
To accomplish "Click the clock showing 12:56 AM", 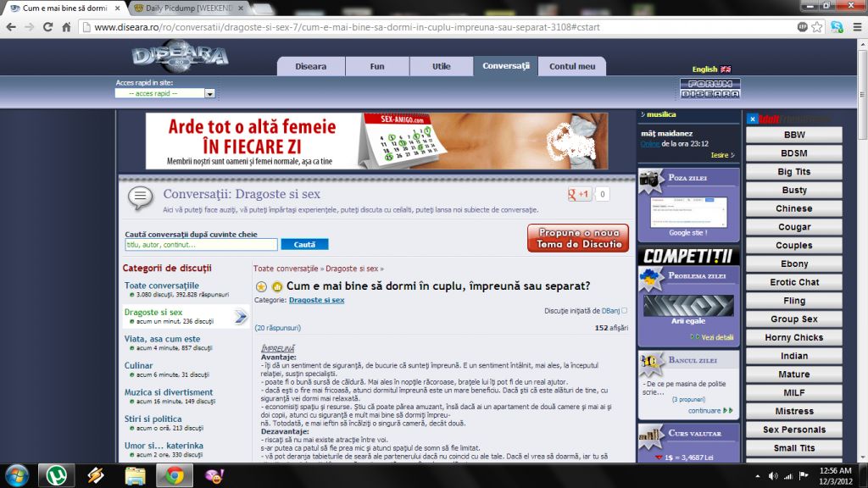I will [835, 471].
